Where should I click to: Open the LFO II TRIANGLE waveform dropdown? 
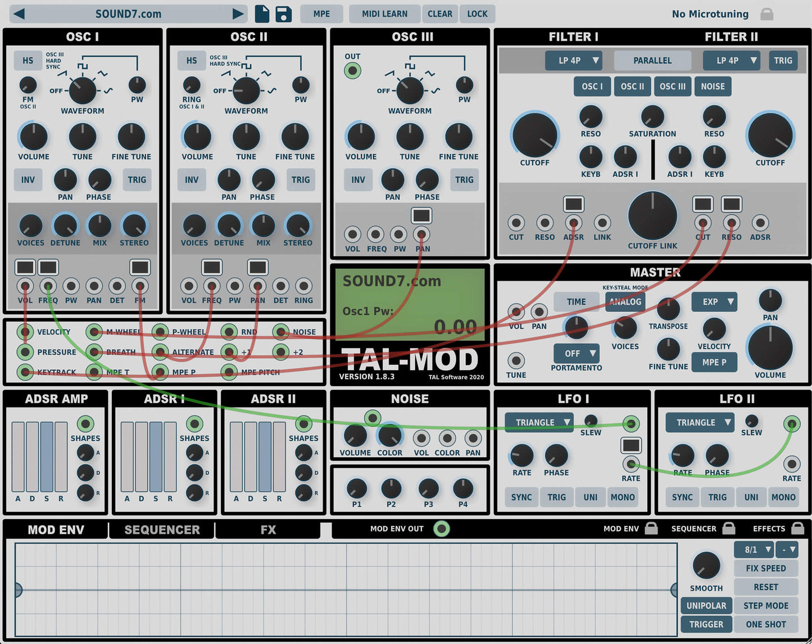[x=700, y=423]
